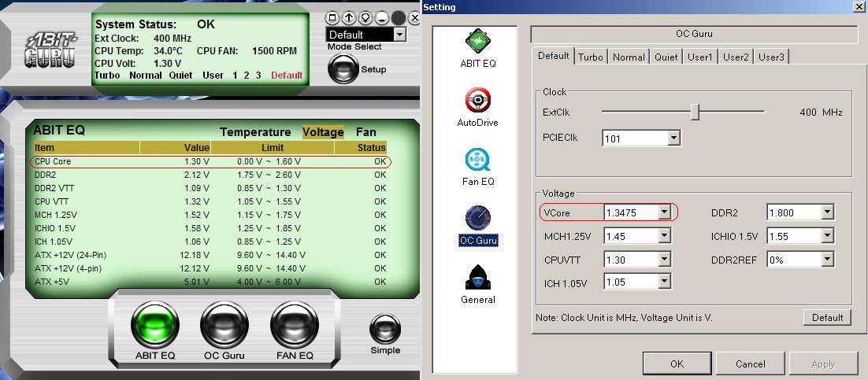Open the ICH 1.05V dropdown

pyautogui.click(x=664, y=282)
